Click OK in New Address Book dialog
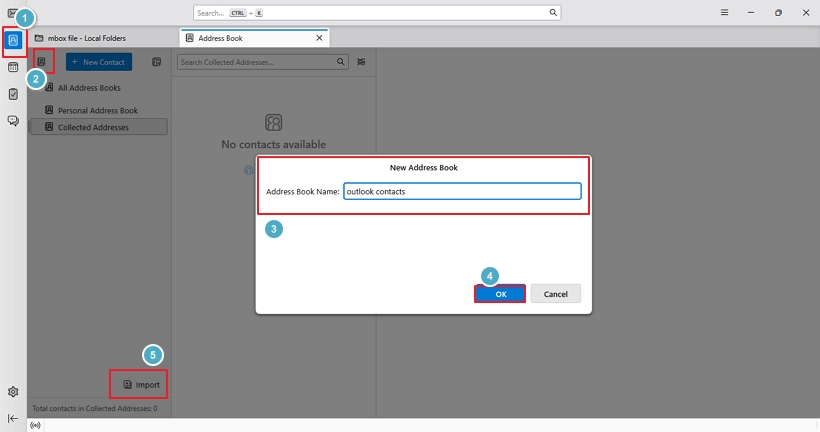 [500, 294]
